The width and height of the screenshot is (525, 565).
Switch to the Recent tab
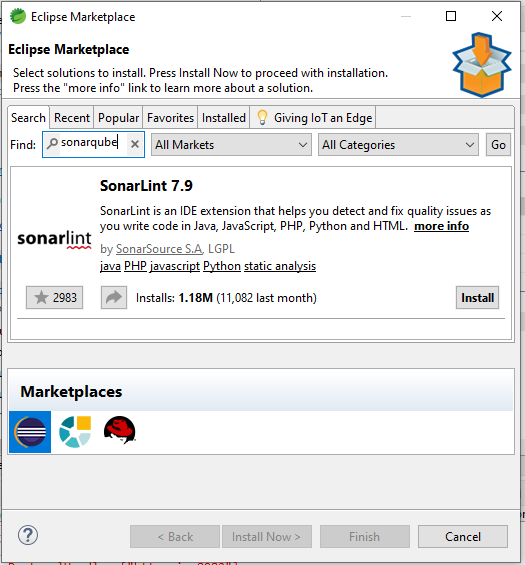click(72, 118)
